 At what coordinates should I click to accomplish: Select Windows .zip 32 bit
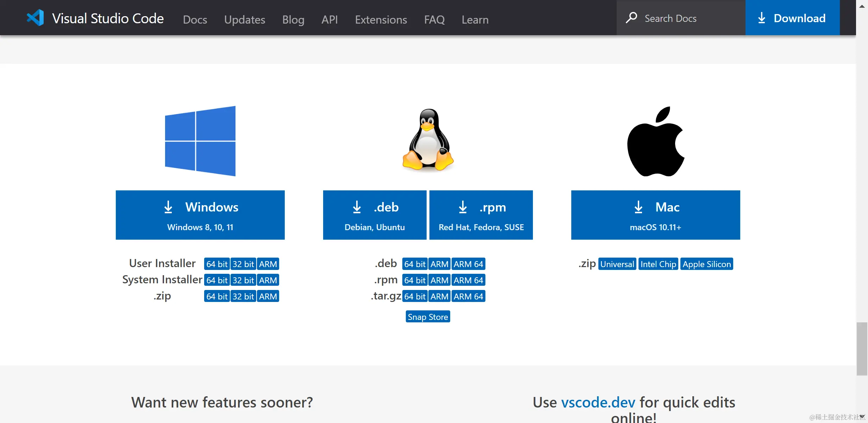click(243, 296)
